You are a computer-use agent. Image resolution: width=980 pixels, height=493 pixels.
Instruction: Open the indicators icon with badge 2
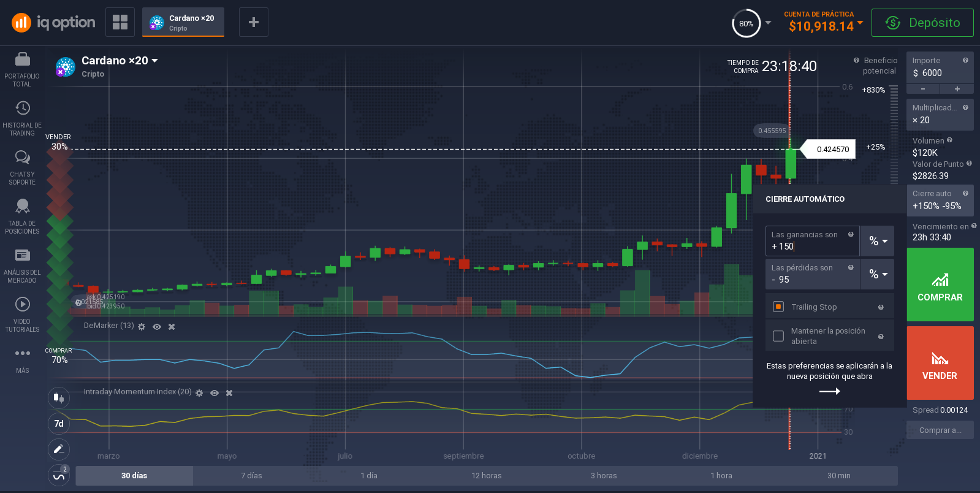[59, 475]
